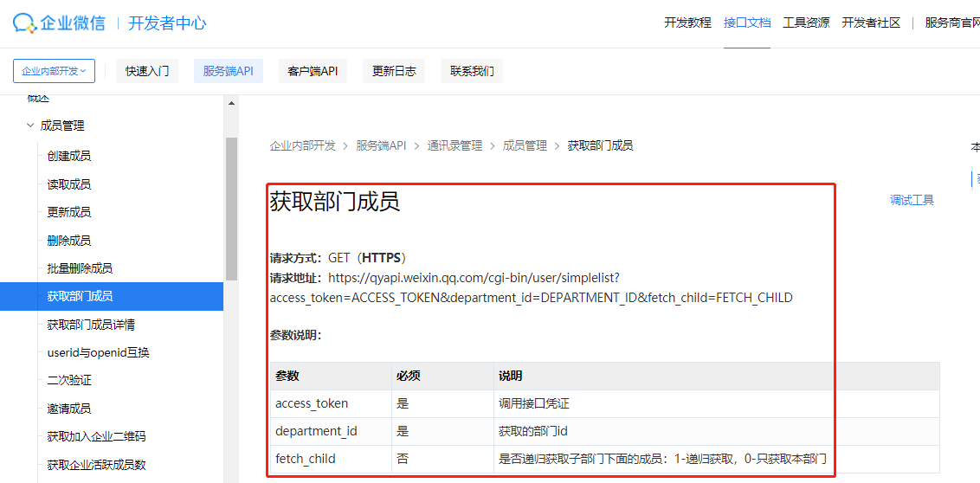Open 开发者社区 in top navigation
The height and width of the screenshot is (483, 980).
(871, 23)
